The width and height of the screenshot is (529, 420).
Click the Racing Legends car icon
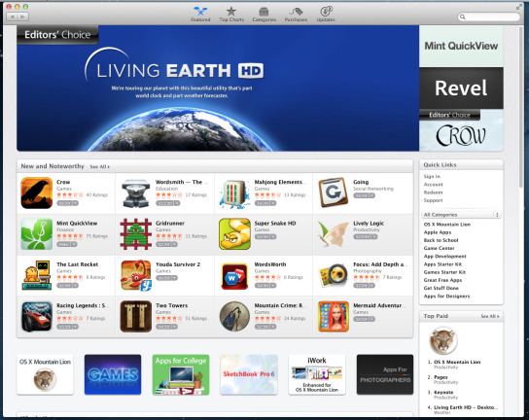click(36, 316)
